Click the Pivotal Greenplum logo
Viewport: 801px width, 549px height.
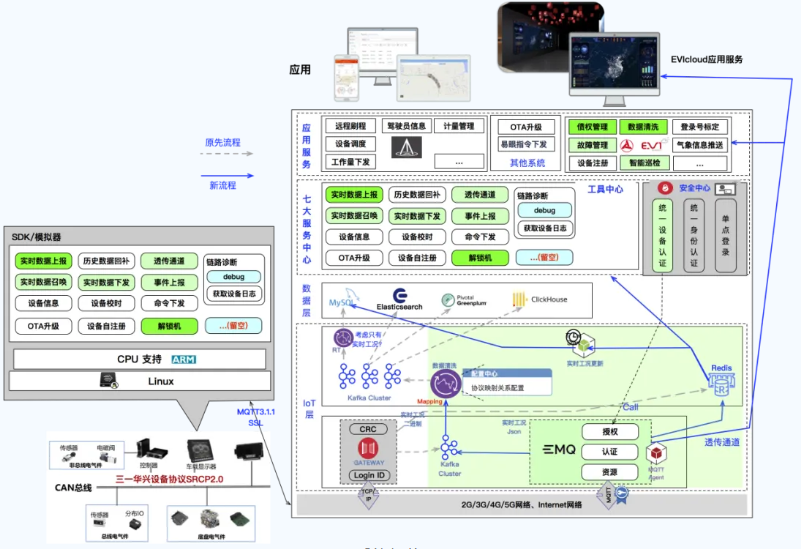point(464,300)
